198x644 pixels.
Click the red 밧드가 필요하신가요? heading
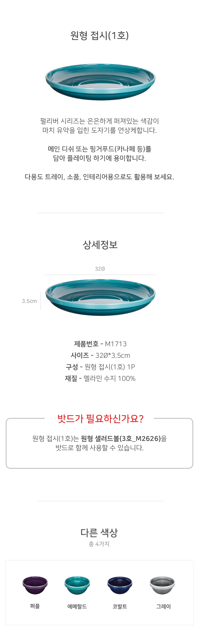(100, 418)
